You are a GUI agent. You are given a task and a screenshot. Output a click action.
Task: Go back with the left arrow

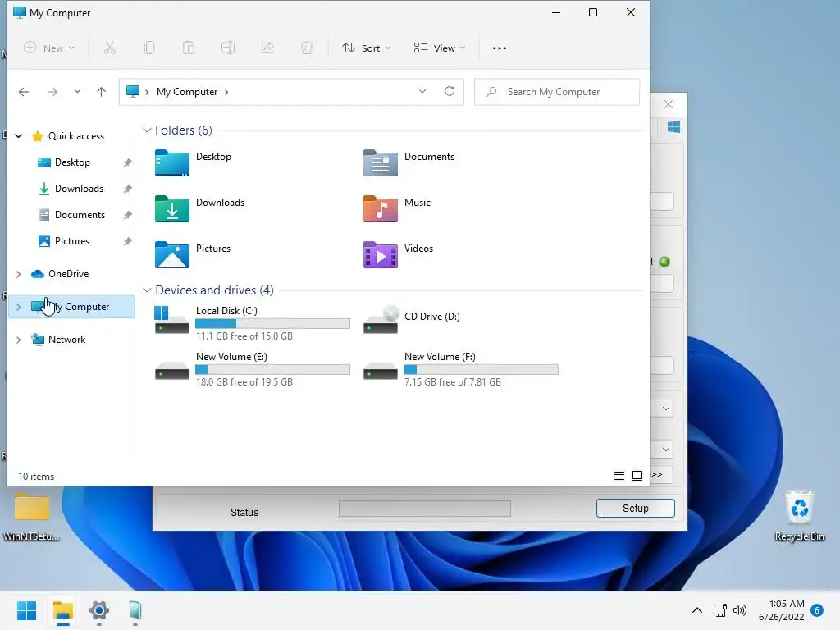(x=24, y=92)
